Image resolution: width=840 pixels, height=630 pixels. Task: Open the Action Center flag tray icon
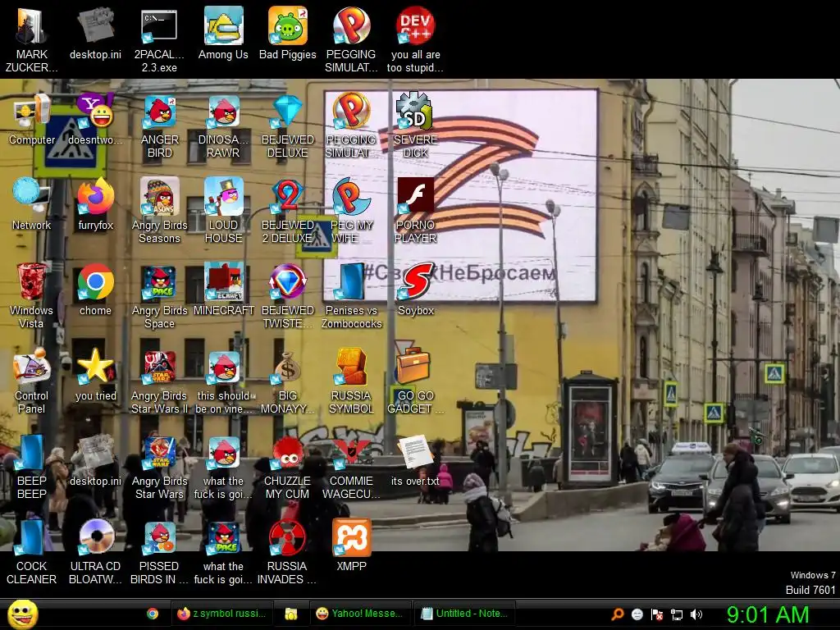(657, 614)
